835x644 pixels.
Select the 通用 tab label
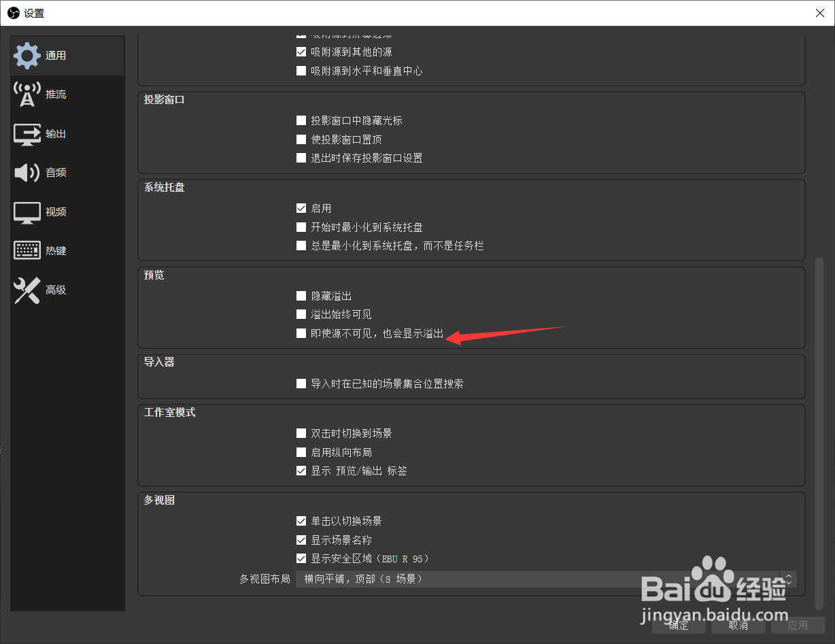[x=56, y=56]
